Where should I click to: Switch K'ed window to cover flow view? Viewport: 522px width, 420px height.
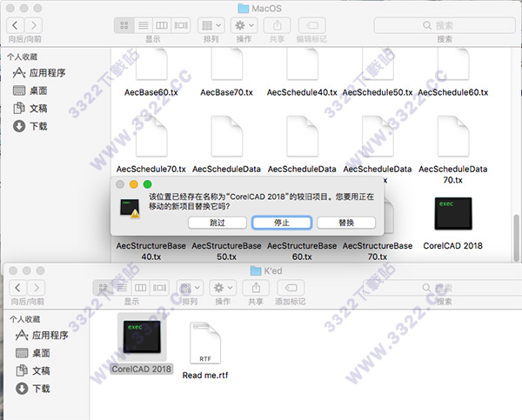159,288
